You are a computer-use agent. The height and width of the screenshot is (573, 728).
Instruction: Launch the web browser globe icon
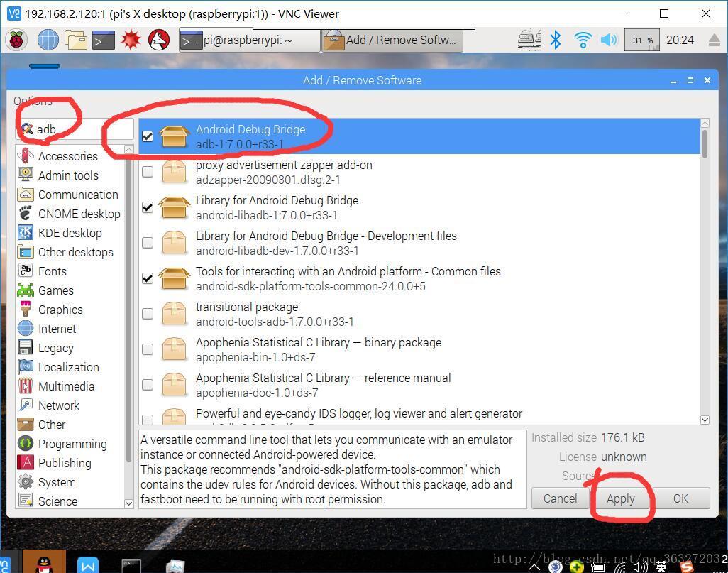(48, 40)
